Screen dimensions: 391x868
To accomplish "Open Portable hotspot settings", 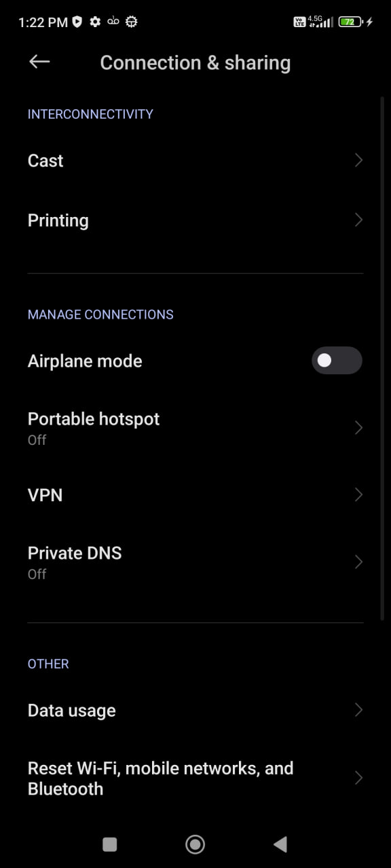I will [x=195, y=427].
